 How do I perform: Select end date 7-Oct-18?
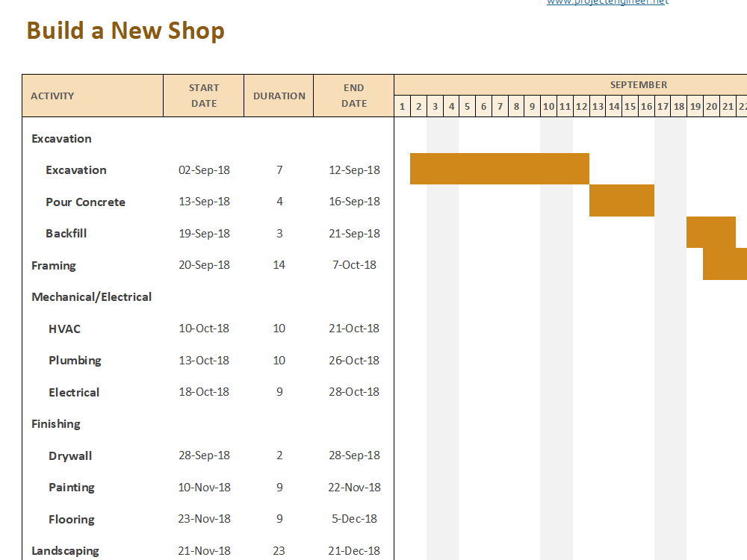point(354,265)
